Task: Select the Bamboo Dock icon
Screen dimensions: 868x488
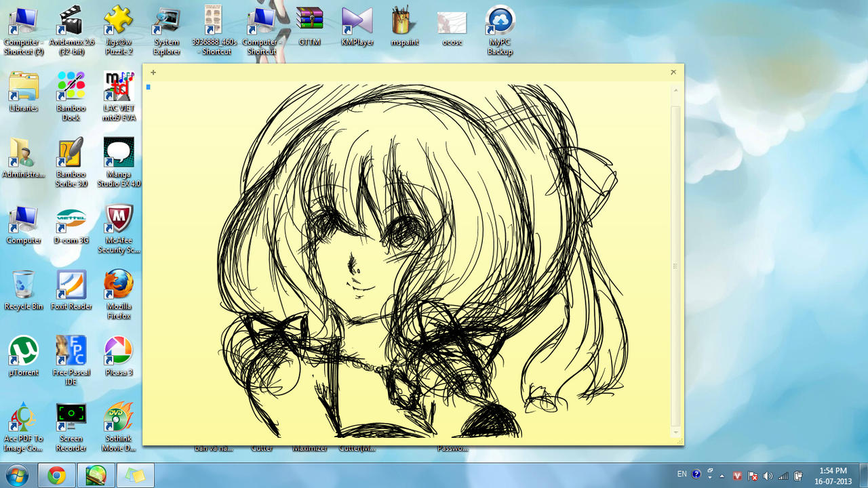Action: point(71,96)
